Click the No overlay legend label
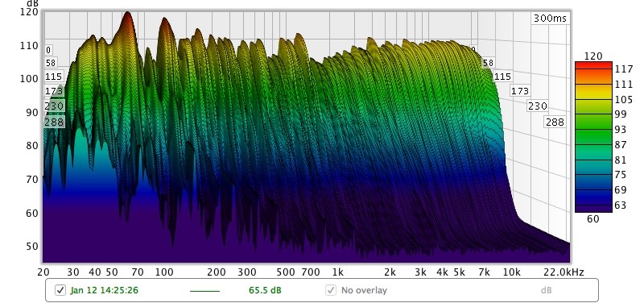 pyautogui.click(x=364, y=290)
